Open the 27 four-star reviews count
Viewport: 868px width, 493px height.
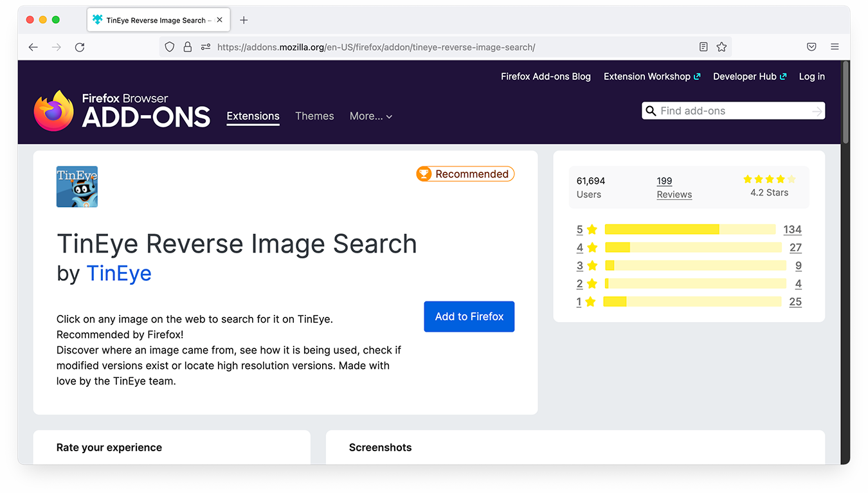[795, 247]
